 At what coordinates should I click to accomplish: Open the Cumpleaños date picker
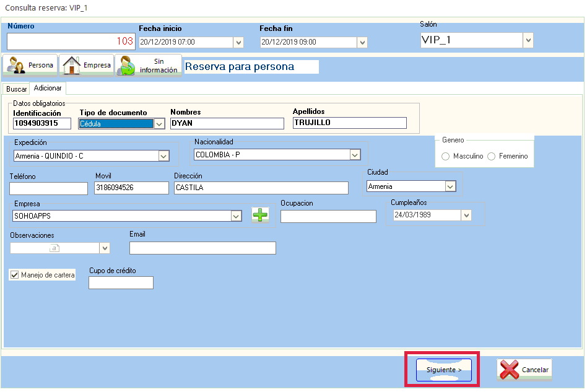point(466,215)
